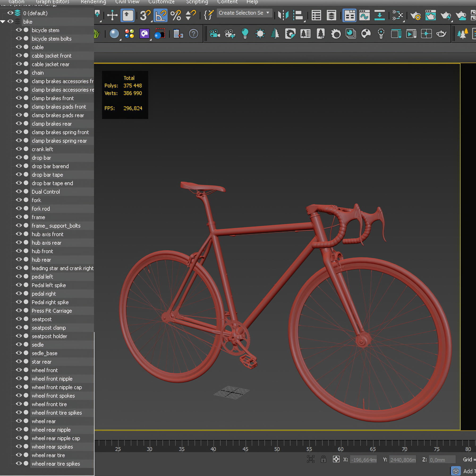The width and height of the screenshot is (476, 476).
Task: Click the Render in the Cloud teapot
Action: [x=461, y=15]
